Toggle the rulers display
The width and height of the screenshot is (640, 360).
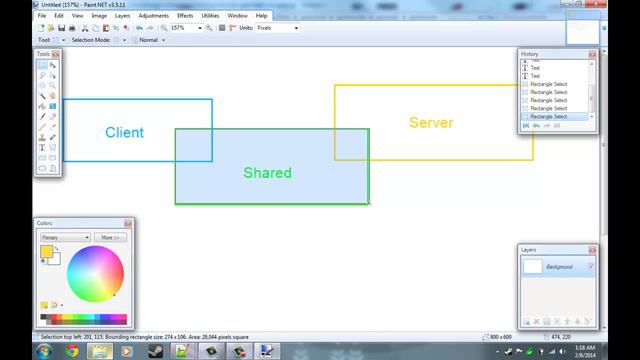[x=233, y=28]
